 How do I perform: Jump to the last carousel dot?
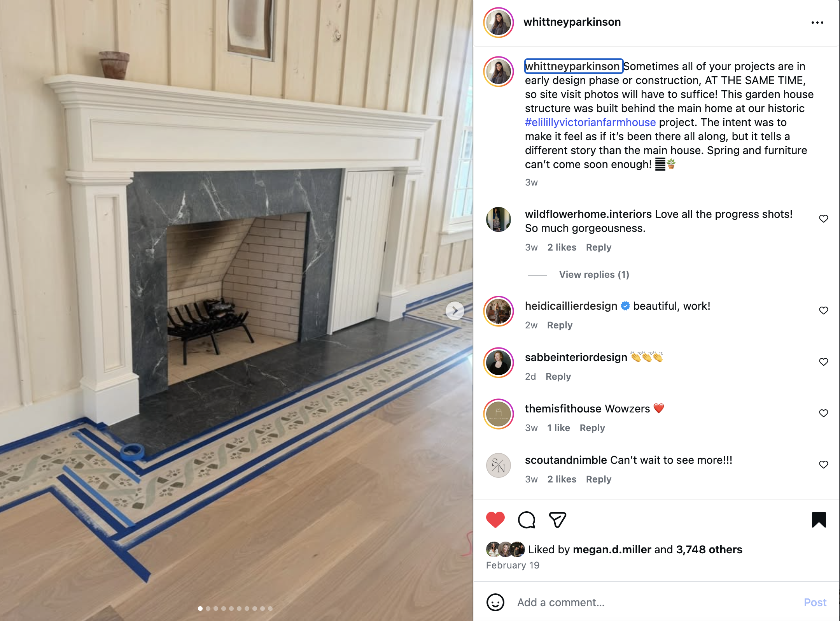270,609
